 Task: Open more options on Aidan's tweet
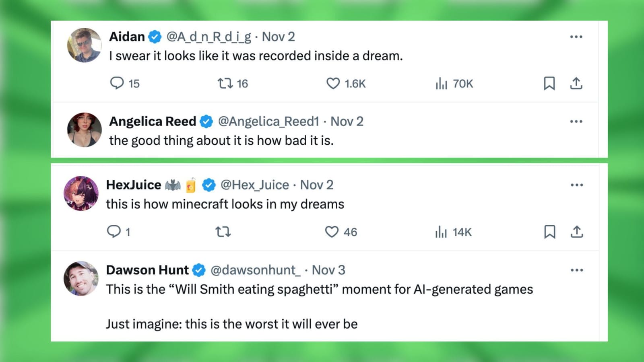[x=576, y=37]
